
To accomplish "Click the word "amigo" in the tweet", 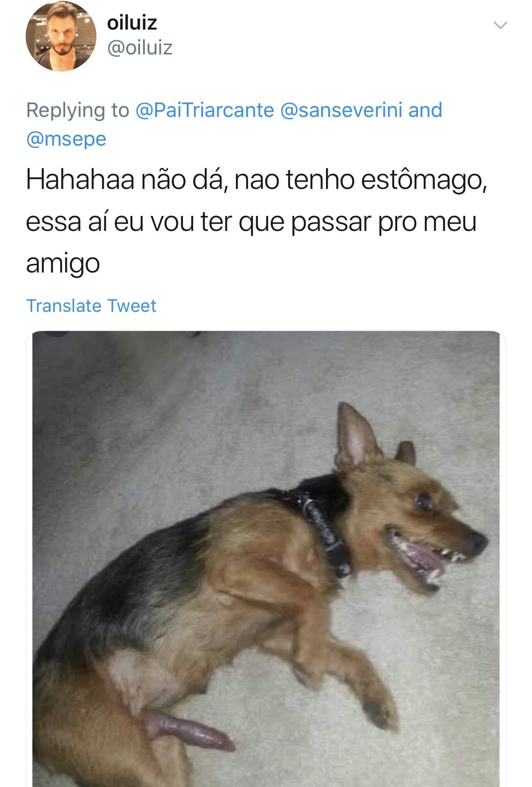I will [x=63, y=264].
